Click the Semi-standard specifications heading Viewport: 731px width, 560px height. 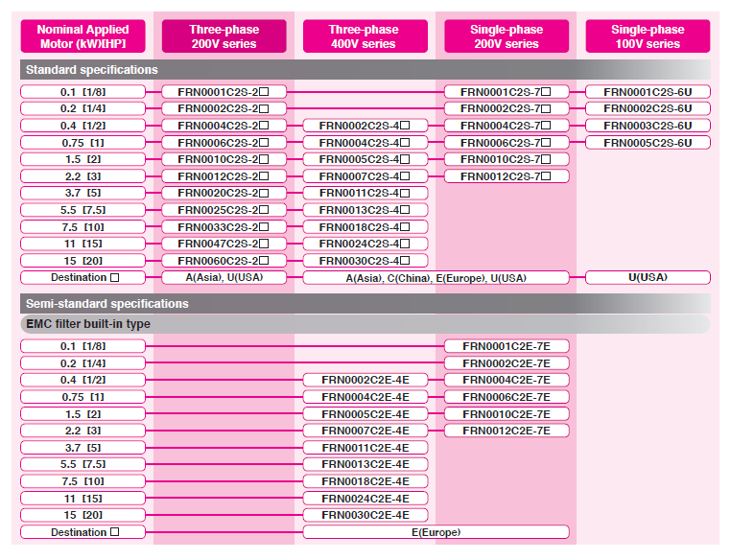[x=365, y=304]
